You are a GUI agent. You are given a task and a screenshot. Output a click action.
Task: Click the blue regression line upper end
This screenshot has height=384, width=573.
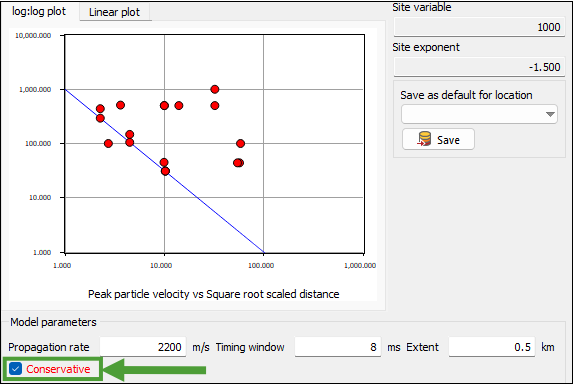67,90
